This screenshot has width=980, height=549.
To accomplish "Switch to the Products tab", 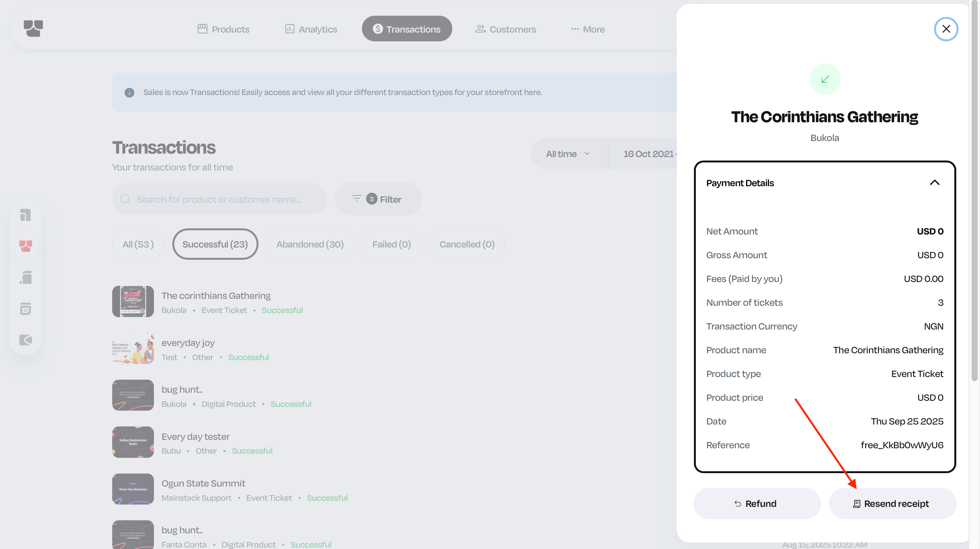I will [223, 29].
